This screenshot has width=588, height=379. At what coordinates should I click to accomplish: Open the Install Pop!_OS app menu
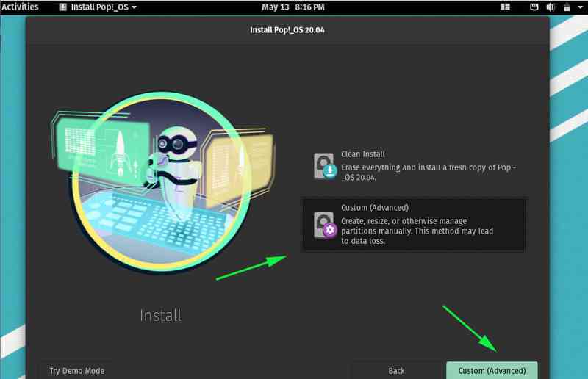(x=98, y=7)
